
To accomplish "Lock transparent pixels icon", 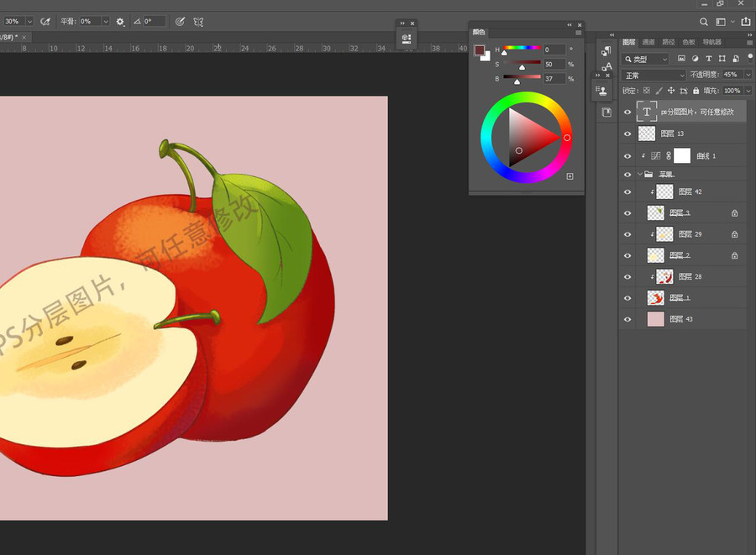I will click(647, 91).
